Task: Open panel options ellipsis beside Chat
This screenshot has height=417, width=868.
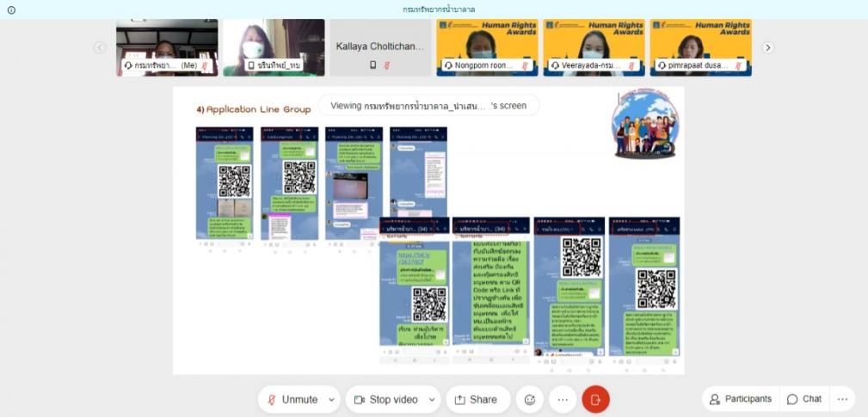Action: pyautogui.click(x=842, y=399)
